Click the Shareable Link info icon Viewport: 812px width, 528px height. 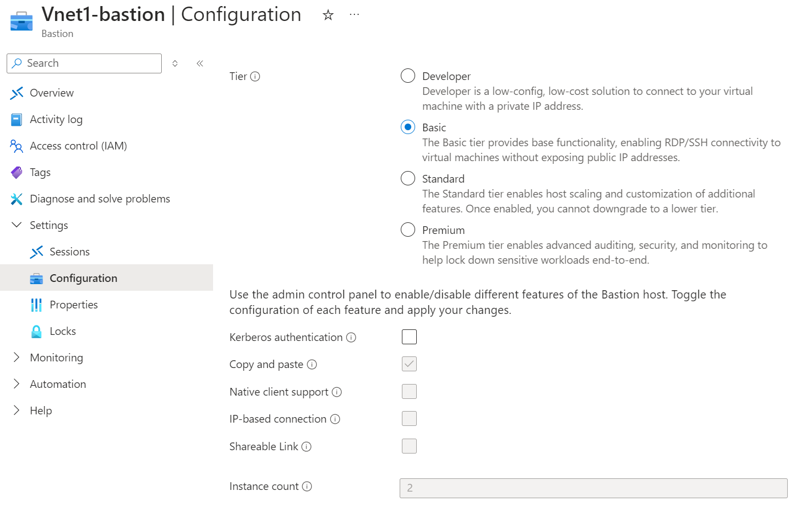coord(306,446)
